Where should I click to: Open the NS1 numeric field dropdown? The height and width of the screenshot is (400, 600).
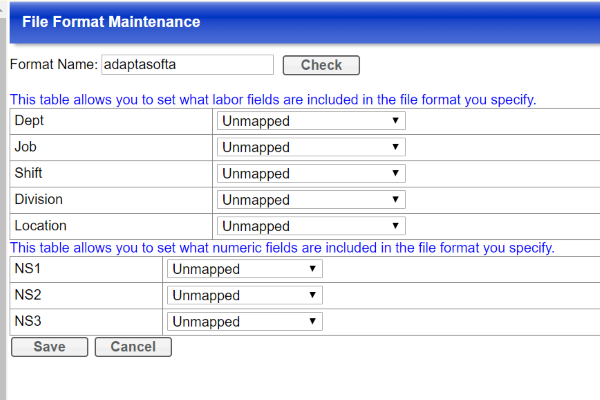pos(244,269)
